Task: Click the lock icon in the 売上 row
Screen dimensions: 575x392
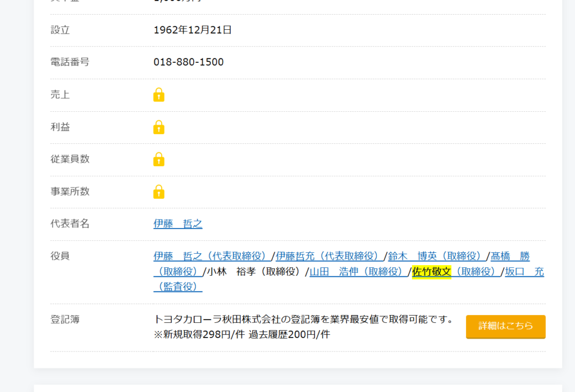Action: point(159,94)
